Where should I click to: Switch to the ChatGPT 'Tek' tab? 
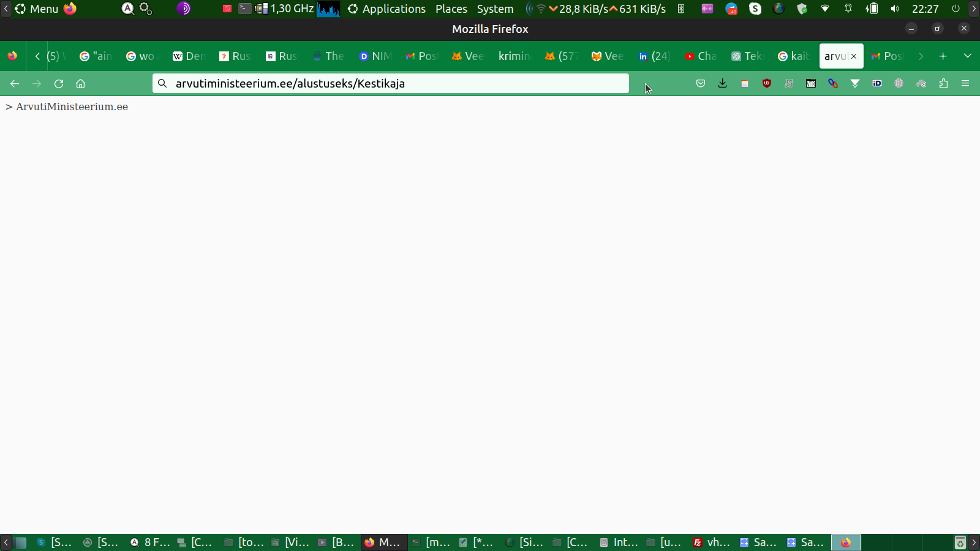747,56
